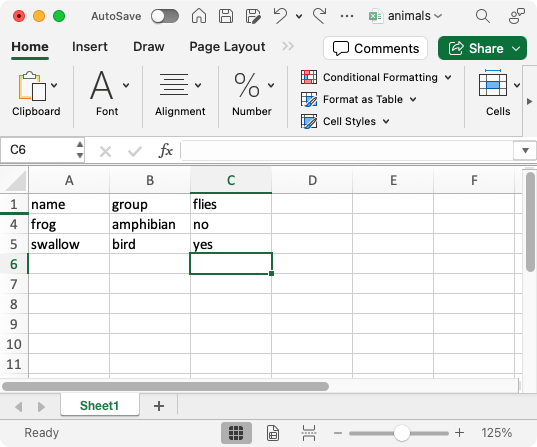The width and height of the screenshot is (537, 447).
Task: Click the green Share button
Action: coord(482,48)
